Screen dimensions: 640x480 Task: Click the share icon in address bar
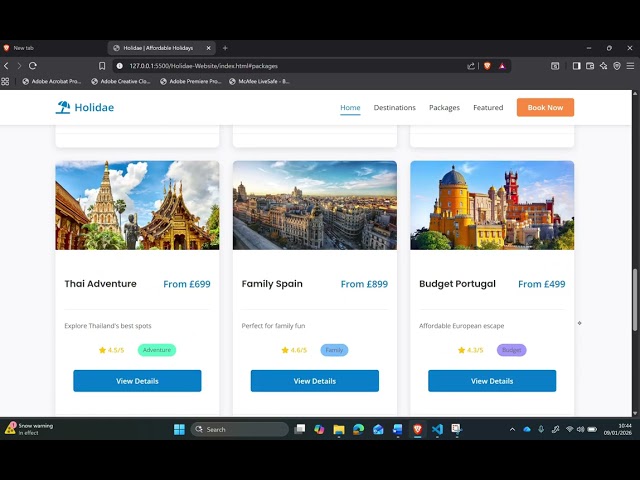point(471,66)
